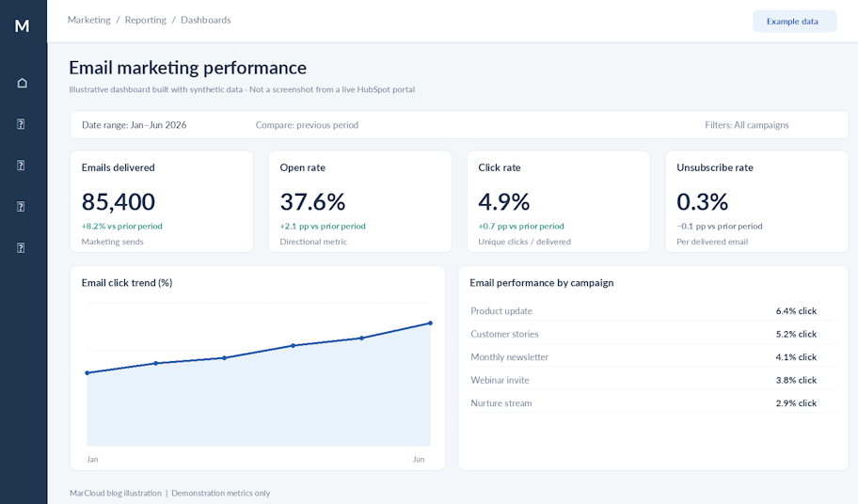Screen dimensions: 858x504
Task: Select the Emails delivered card title
Action: pos(119,167)
